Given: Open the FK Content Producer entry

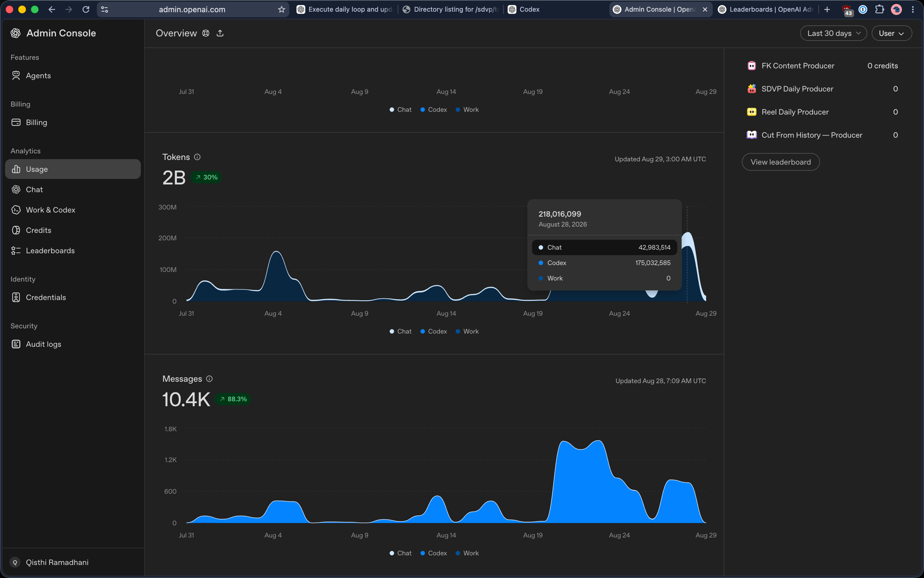Looking at the screenshot, I should tap(822, 66).
